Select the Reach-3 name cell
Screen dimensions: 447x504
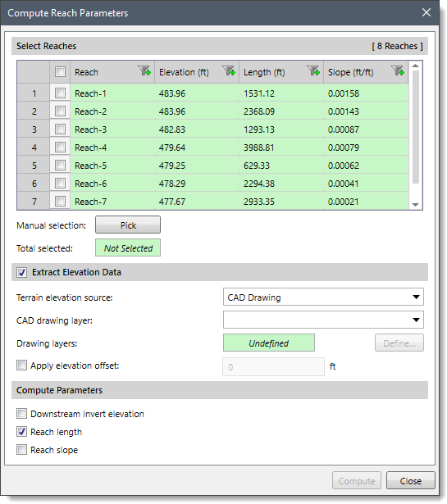click(112, 129)
